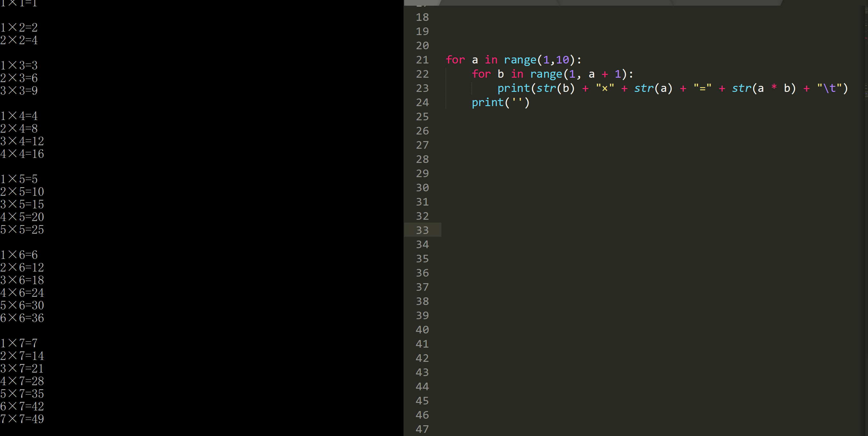
Task: Click the outer 'for' keyword on line 21
Action: click(455, 60)
